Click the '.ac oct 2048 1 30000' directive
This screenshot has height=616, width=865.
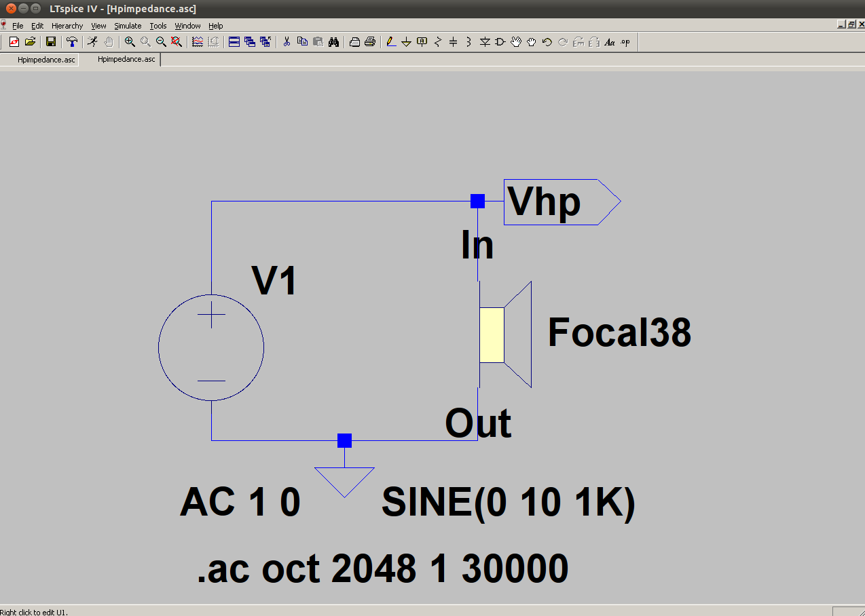coord(383,569)
